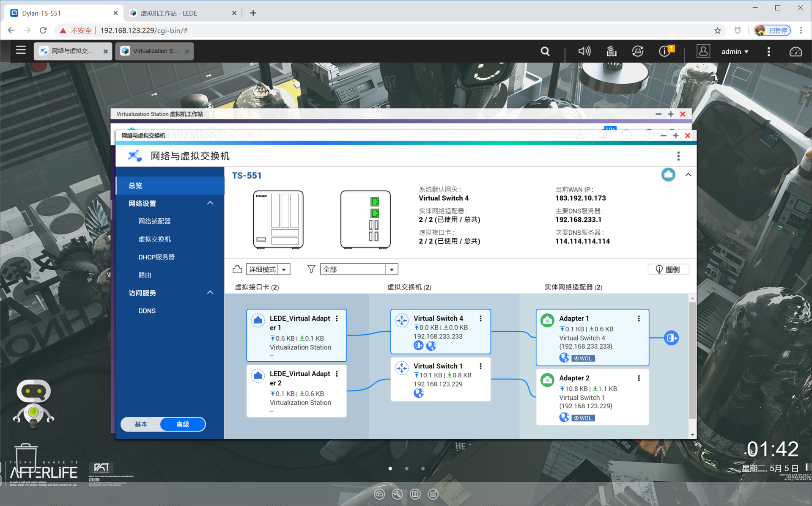Click the myQNAPcloud round icon beside TS-551
The width and height of the screenshot is (812, 506).
tap(668, 174)
